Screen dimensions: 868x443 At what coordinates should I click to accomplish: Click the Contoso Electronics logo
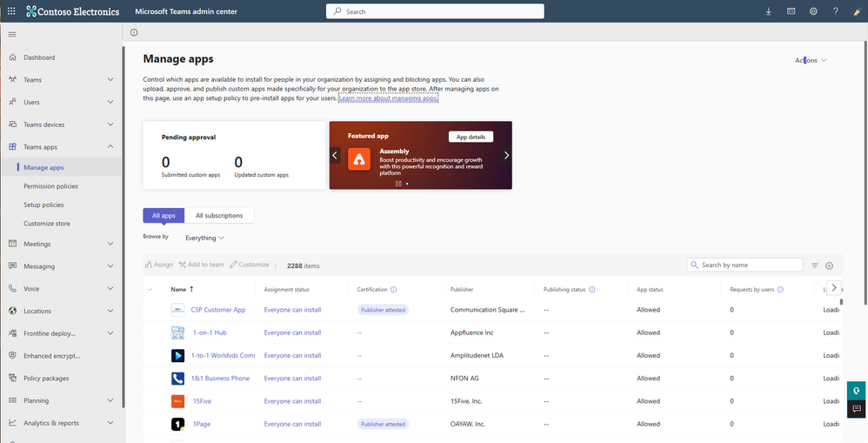point(72,11)
